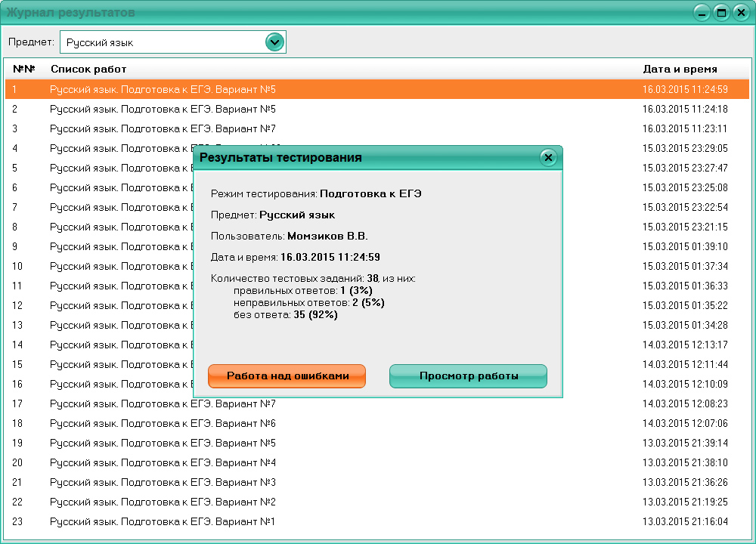Click the Русский язык subject field

click(x=173, y=42)
